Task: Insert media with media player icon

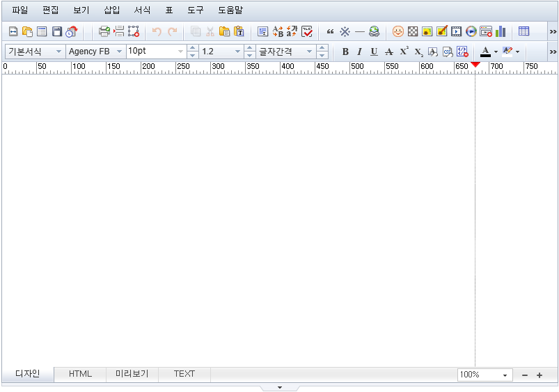Action: (471, 32)
